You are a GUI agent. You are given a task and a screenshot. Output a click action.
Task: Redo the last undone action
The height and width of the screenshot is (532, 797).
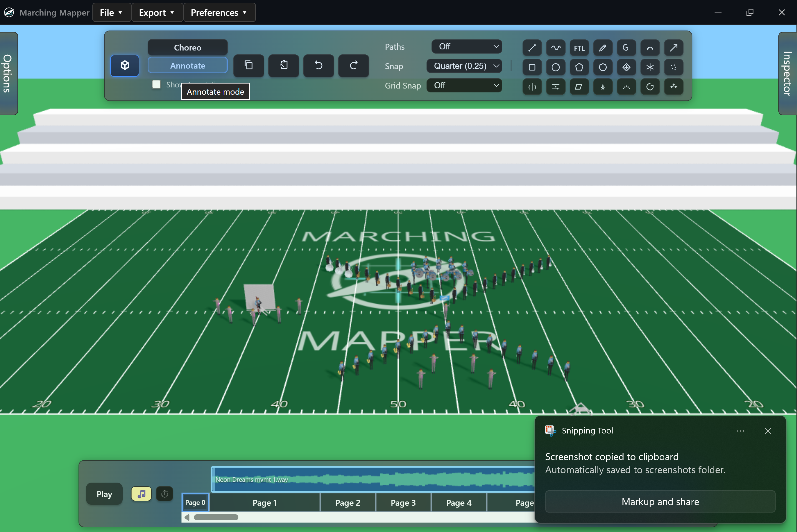(354, 65)
